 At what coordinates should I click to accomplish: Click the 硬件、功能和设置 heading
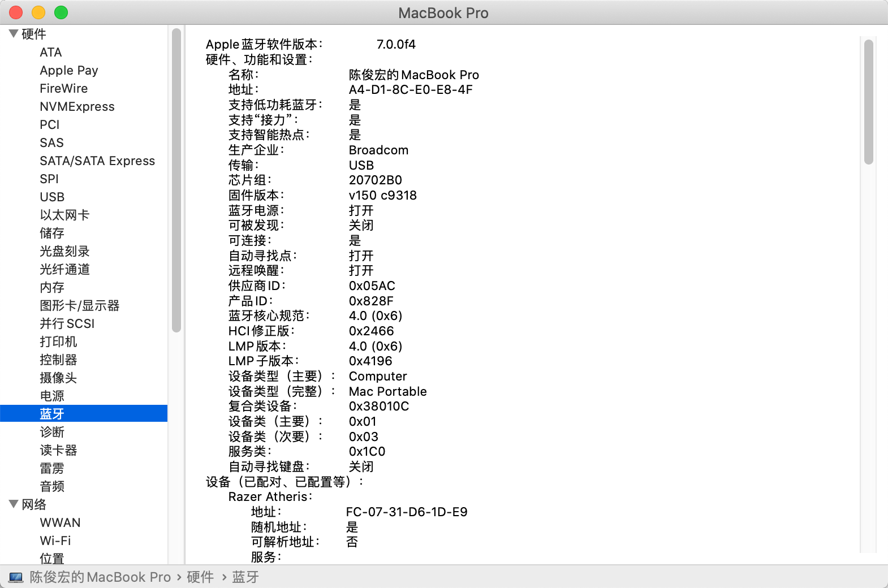(x=259, y=60)
